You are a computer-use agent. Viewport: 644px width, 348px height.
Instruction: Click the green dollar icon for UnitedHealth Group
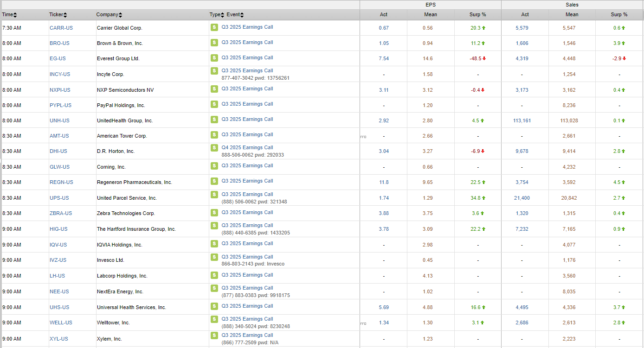(214, 120)
